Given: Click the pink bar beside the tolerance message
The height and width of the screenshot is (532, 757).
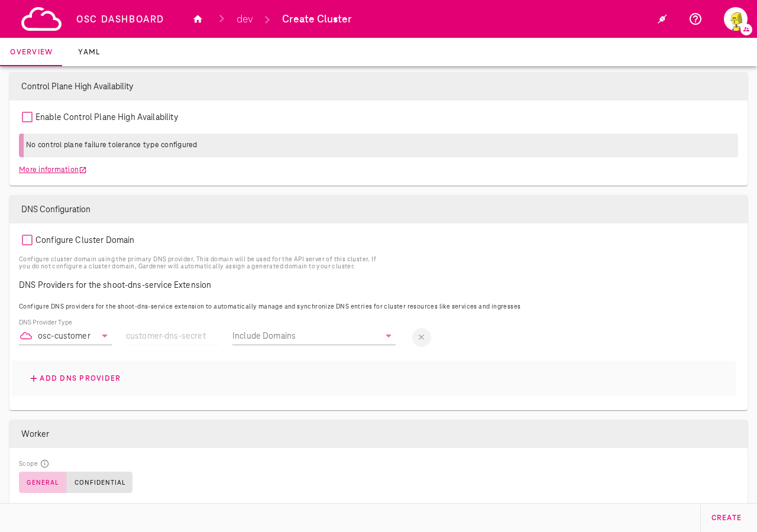Looking at the screenshot, I should coord(21,145).
